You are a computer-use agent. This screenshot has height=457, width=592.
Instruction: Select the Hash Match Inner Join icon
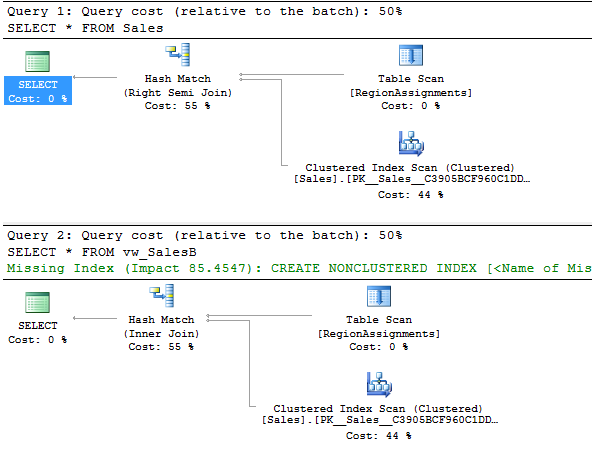pos(162,296)
